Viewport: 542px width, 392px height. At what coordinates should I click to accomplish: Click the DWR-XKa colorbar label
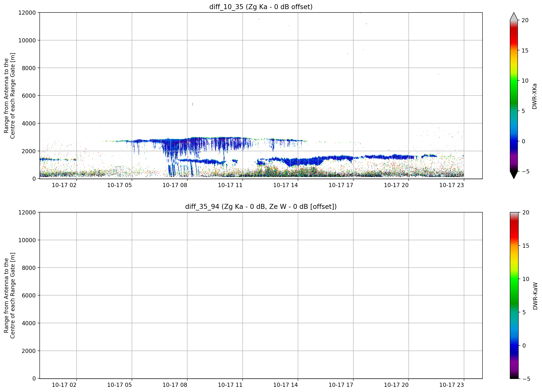pyautogui.click(x=534, y=96)
